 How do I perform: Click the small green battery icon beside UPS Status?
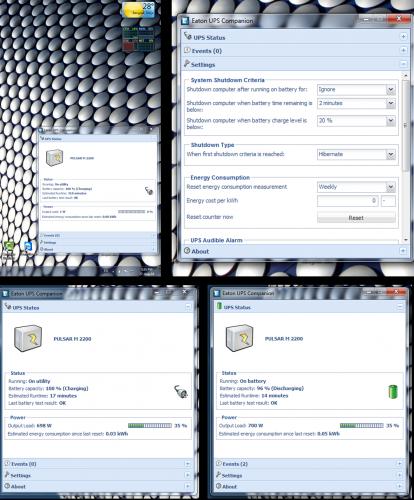[219, 306]
